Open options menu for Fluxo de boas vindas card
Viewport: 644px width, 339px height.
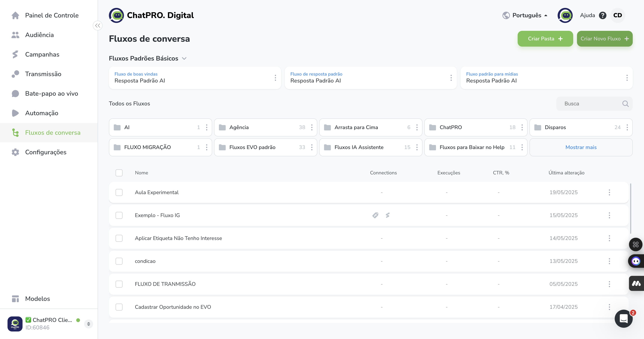pyautogui.click(x=275, y=78)
